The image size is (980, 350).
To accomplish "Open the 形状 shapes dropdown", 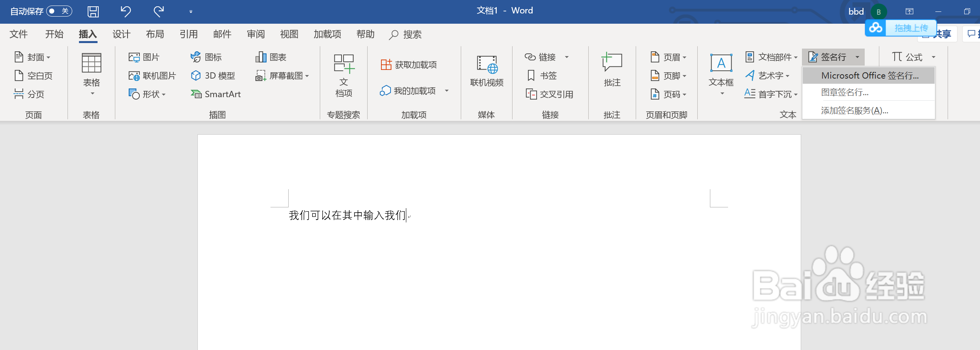I will 147,94.
